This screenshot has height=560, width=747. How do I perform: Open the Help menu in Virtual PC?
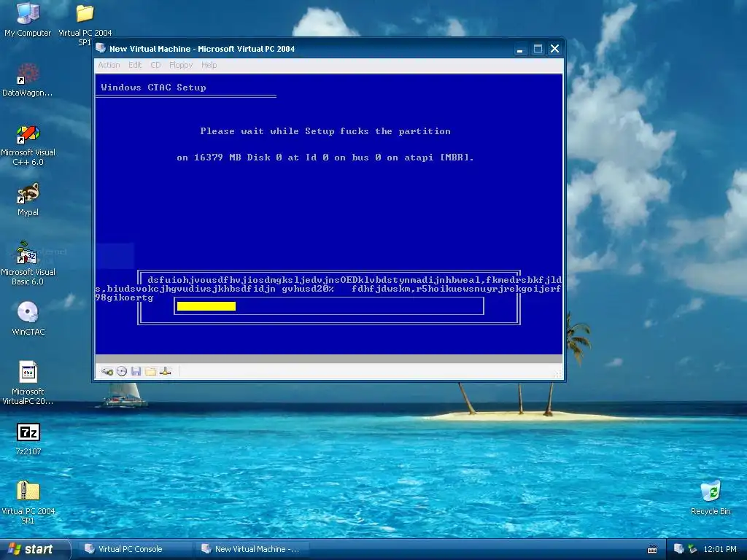click(209, 65)
